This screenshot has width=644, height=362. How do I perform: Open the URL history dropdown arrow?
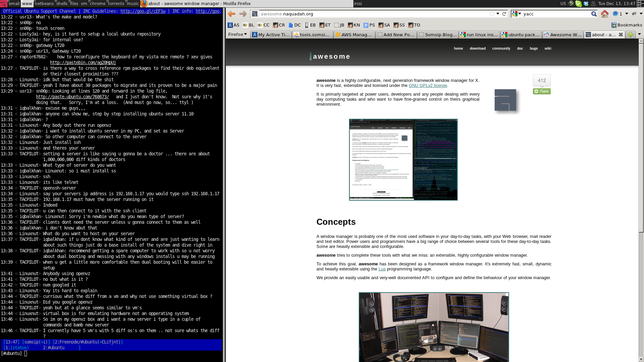[498, 14]
